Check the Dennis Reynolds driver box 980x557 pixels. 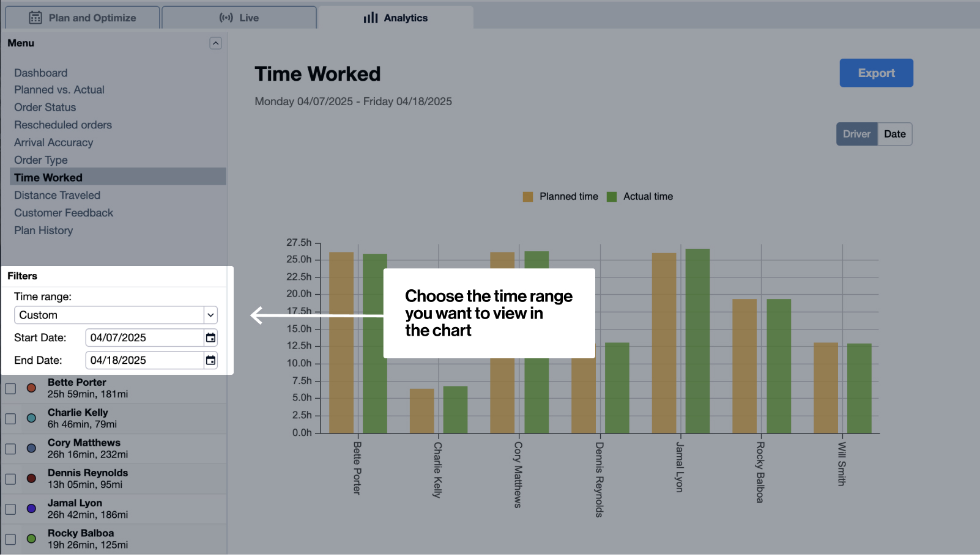(10, 479)
